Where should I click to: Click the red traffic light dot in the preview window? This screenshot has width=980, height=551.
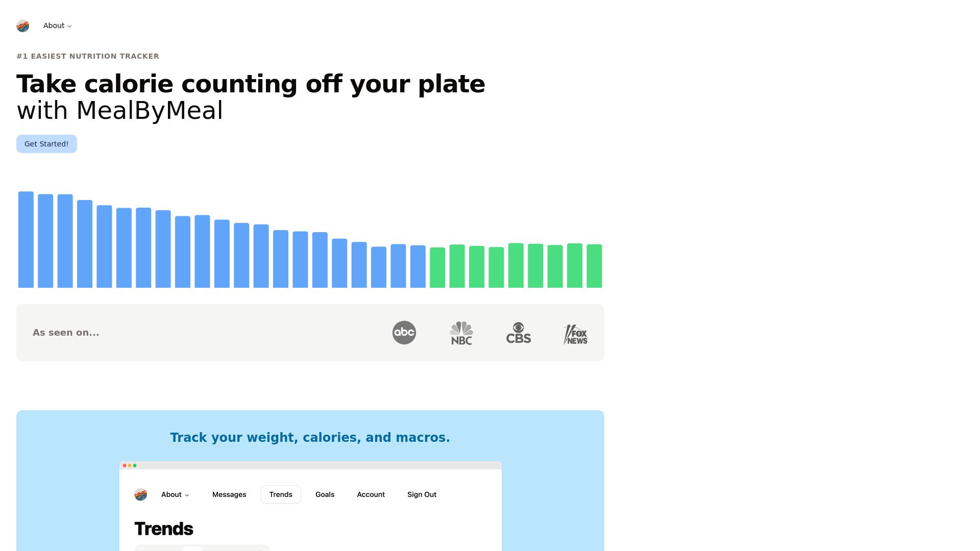point(124,466)
